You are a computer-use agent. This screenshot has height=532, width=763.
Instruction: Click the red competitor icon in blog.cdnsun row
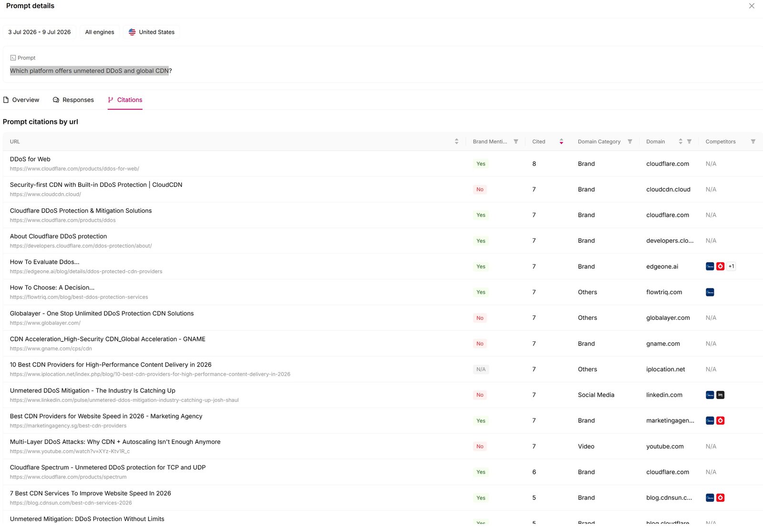[x=720, y=498]
